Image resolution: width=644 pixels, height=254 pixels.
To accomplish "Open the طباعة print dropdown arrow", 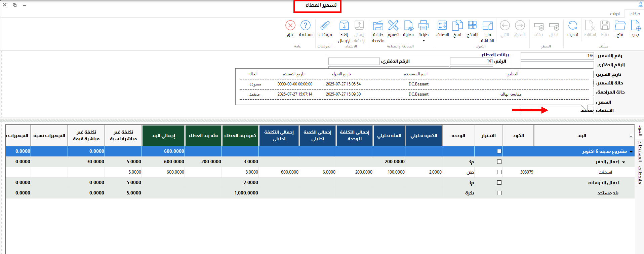I will (x=424, y=41).
